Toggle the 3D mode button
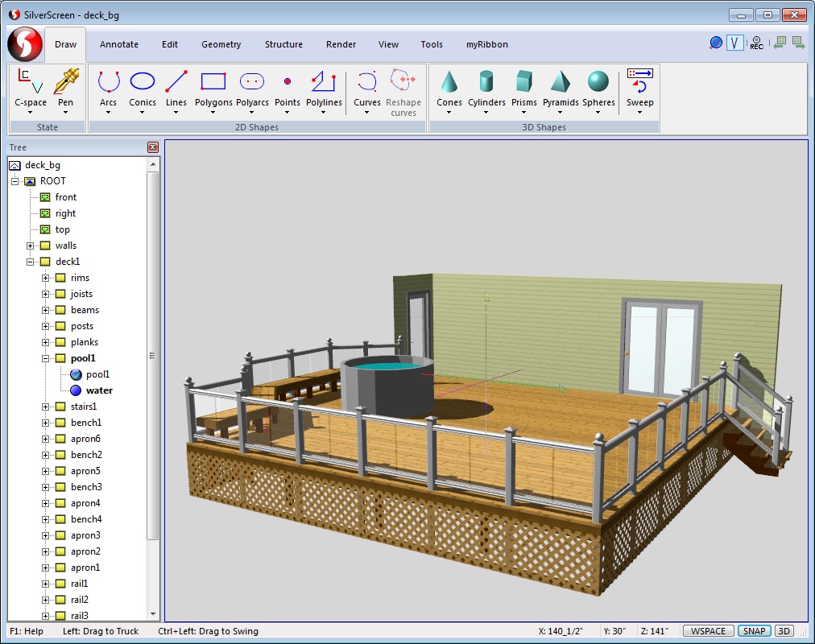The width and height of the screenshot is (815, 644). tap(784, 631)
